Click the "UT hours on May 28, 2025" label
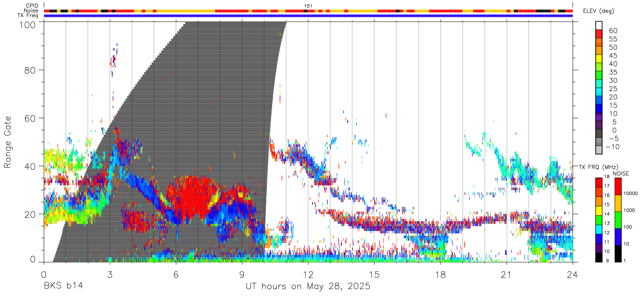The width and height of the screenshot is (644, 297). click(308, 287)
